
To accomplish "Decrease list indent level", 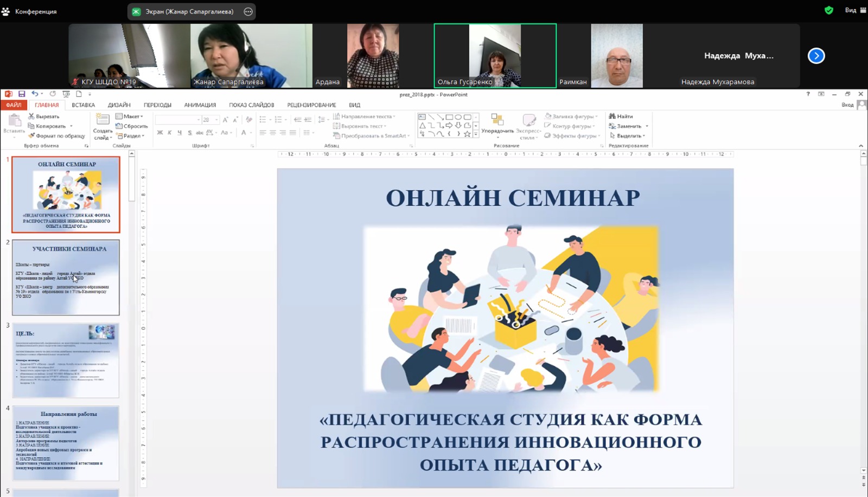I will coord(297,120).
